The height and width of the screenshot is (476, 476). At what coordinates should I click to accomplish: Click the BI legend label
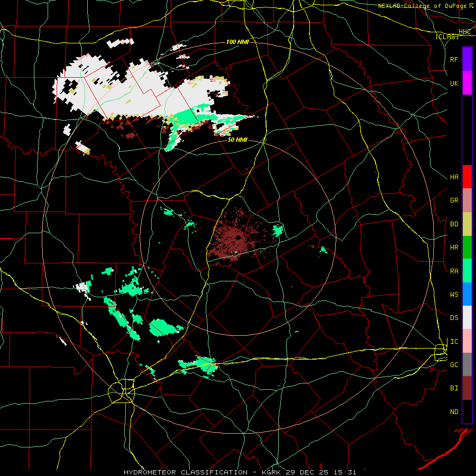[454, 388]
